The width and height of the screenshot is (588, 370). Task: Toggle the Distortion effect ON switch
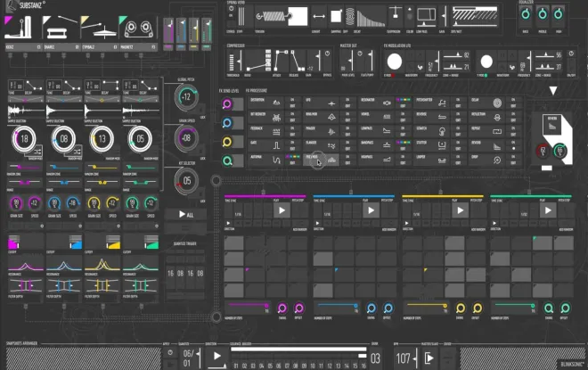292,100
